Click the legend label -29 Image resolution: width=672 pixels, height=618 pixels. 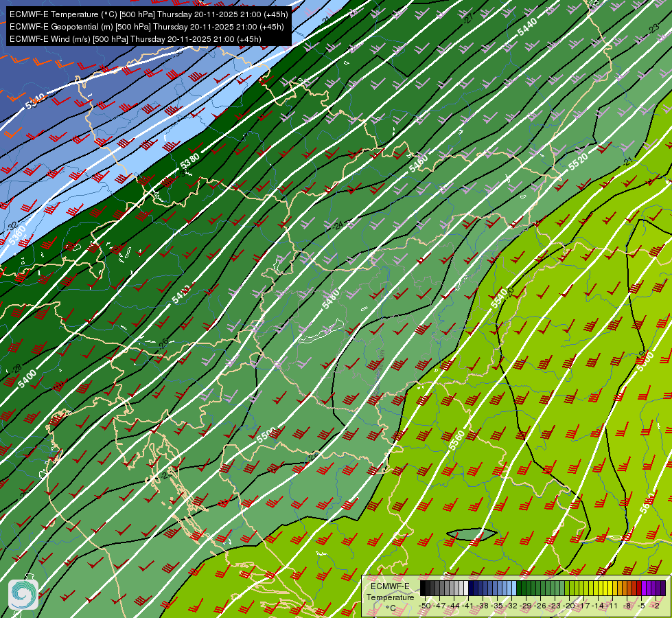click(x=525, y=606)
